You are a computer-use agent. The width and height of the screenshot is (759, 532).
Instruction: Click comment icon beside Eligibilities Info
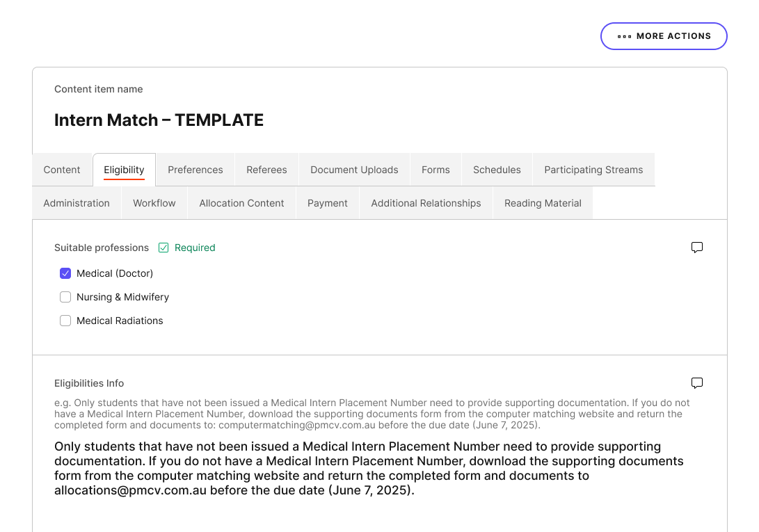click(x=697, y=383)
